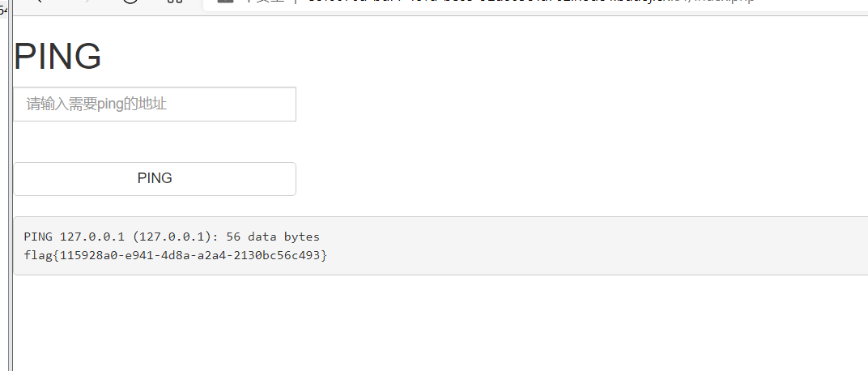Reload the page with refresh icon

tap(130, 1)
